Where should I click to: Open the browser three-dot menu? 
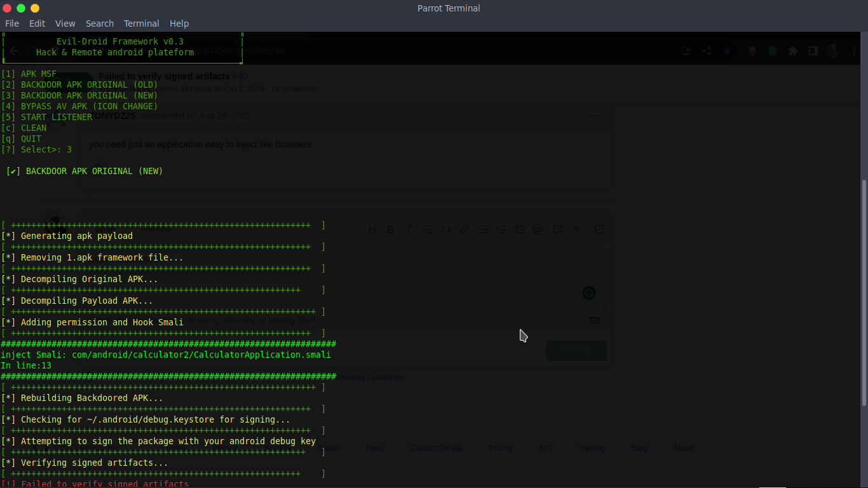pyautogui.click(x=854, y=51)
